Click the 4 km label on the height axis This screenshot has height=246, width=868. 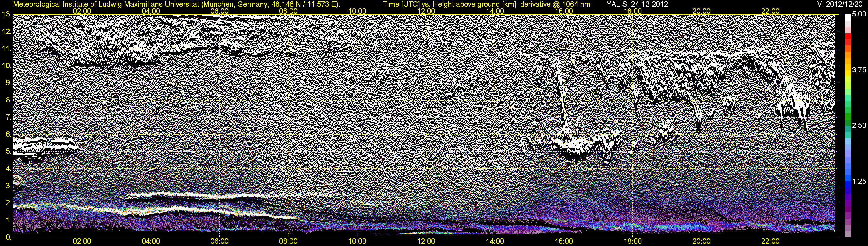[x=8, y=168]
